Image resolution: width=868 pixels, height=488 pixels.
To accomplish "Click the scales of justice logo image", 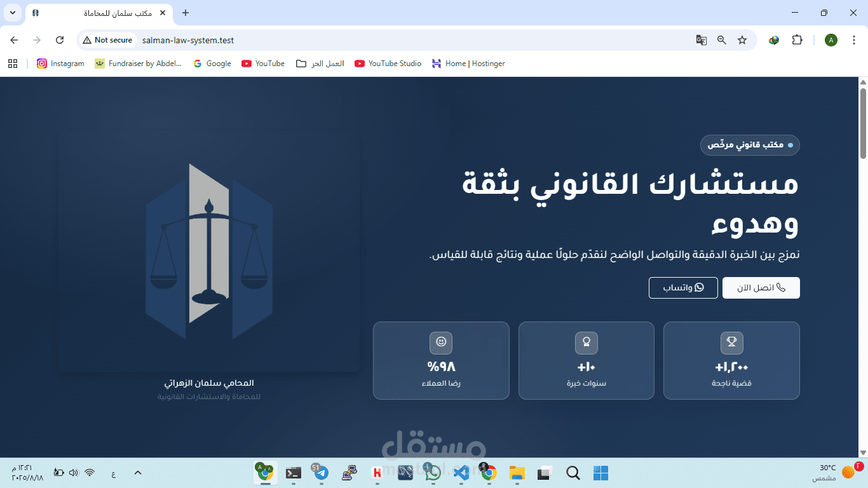I will point(208,251).
